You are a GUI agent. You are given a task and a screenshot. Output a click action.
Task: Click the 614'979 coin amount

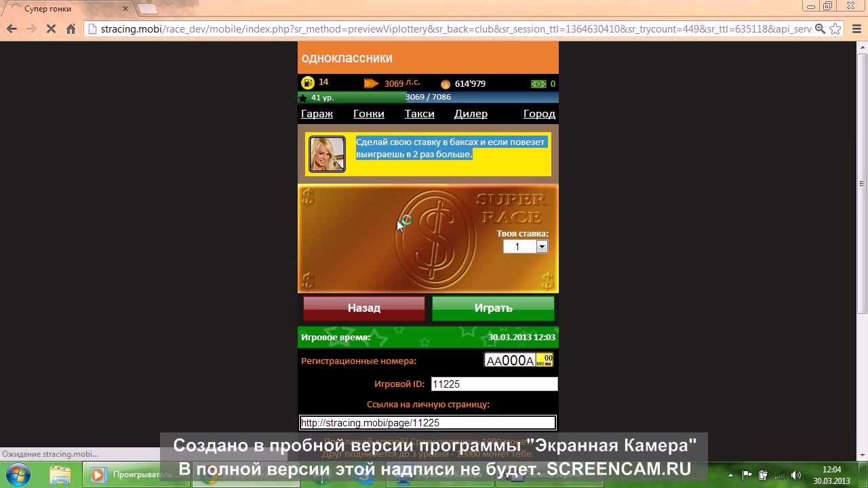tap(470, 84)
